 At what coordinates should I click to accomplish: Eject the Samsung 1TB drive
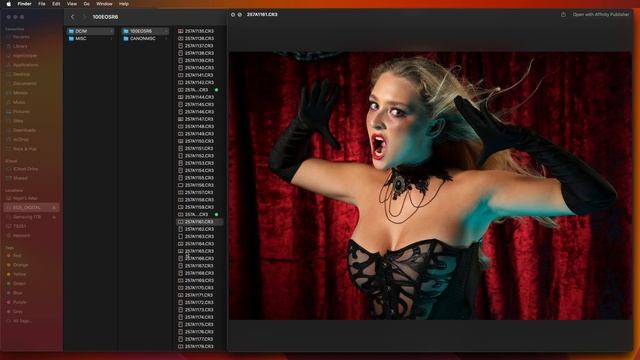pos(54,217)
